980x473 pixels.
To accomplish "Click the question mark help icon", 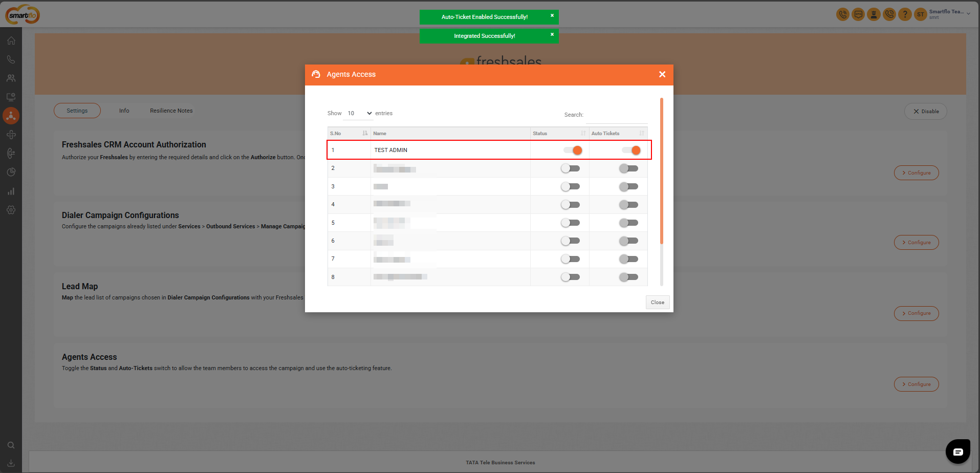I will [x=905, y=14].
